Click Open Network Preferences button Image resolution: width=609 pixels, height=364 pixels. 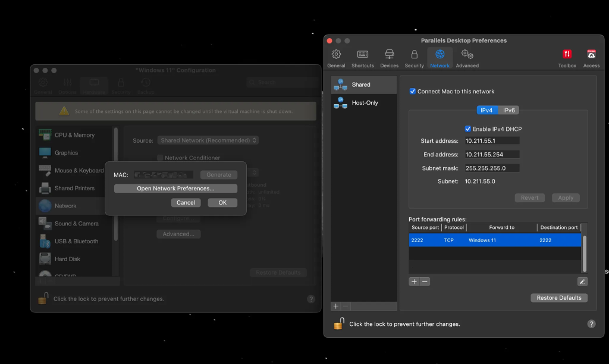click(x=175, y=189)
